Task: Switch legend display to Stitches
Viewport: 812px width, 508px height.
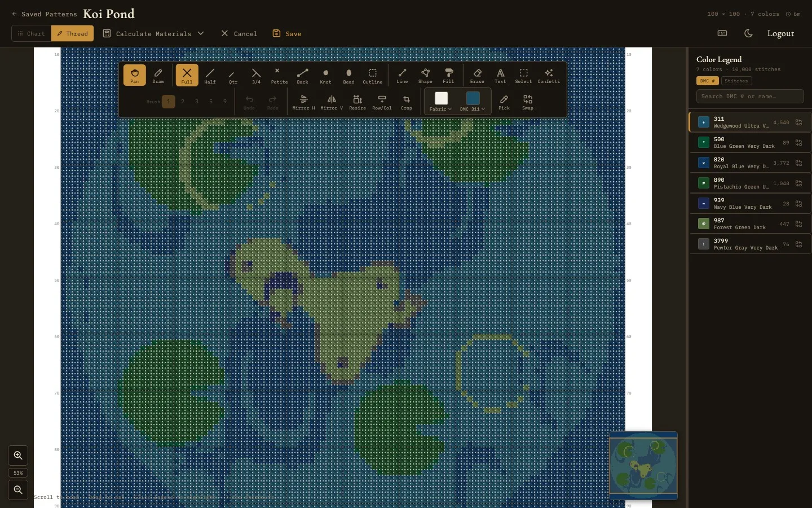Action: click(735, 81)
